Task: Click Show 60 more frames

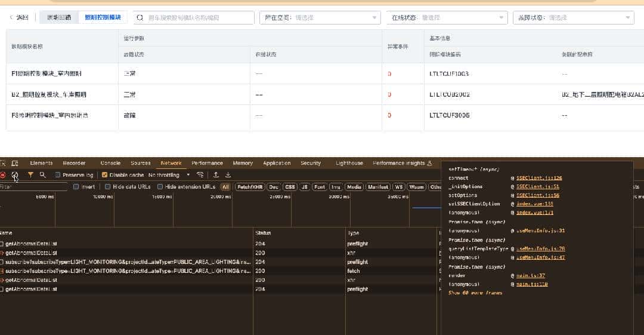Action: tap(475, 293)
